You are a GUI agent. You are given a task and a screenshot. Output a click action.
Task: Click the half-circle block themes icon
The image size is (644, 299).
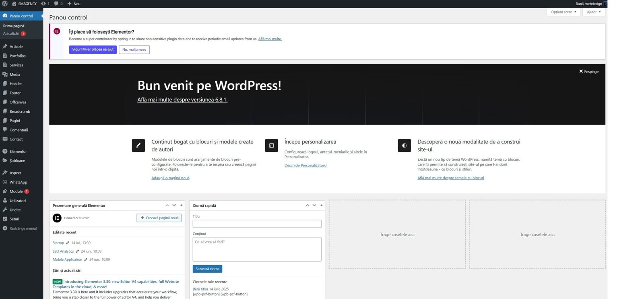pyautogui.click(x=404, y=145)
